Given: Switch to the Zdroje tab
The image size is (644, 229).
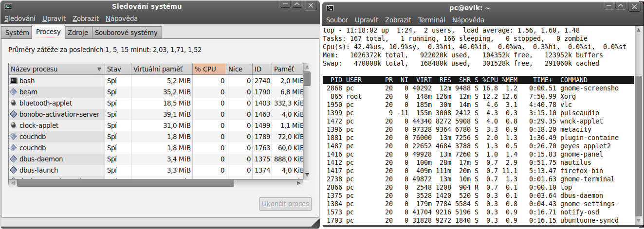Looking at the screenshot, I should click(x=78, y=33).
